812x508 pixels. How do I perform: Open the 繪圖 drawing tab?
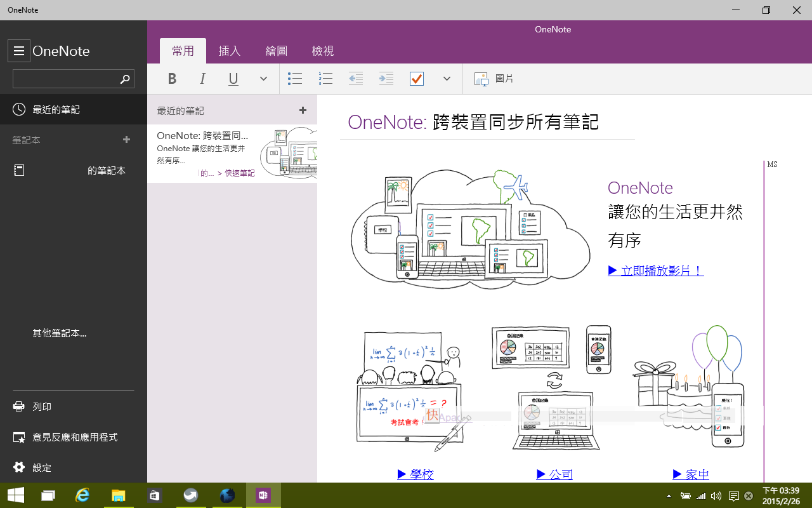click(276, 51)
